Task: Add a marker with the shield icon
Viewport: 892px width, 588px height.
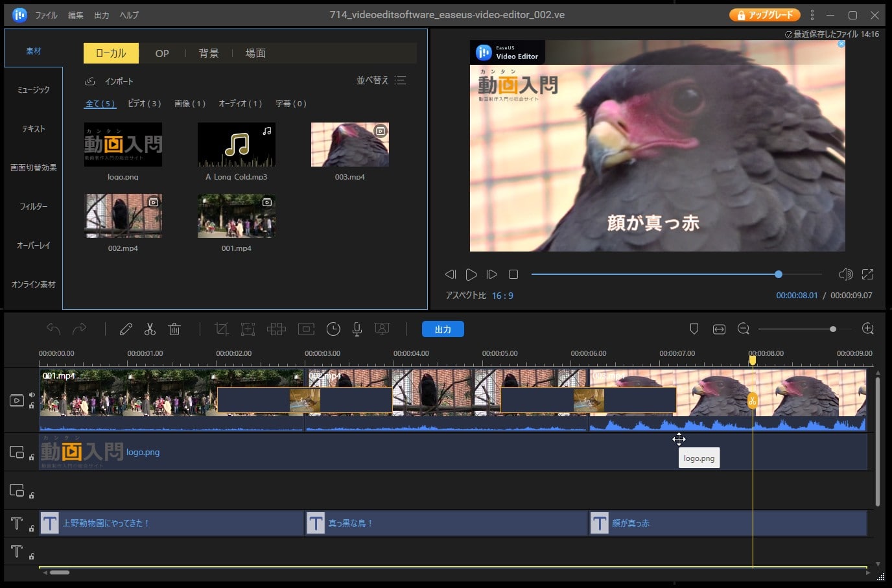Action: pyautogui.click(x=694, y=329)
